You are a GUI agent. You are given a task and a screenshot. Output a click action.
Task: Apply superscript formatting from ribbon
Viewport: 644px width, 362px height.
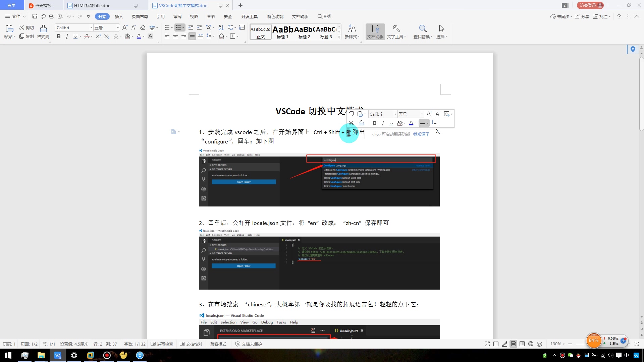tap(98, 36)
